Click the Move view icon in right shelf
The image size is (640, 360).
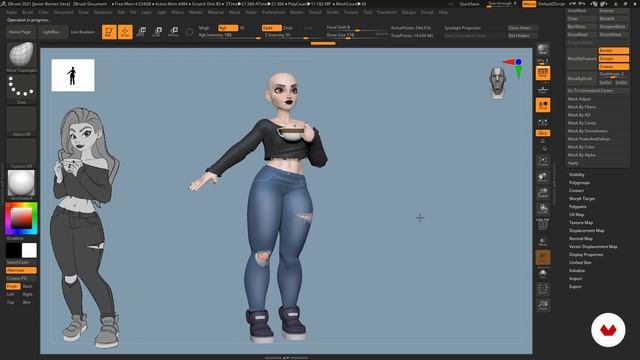tap(542, 177)
